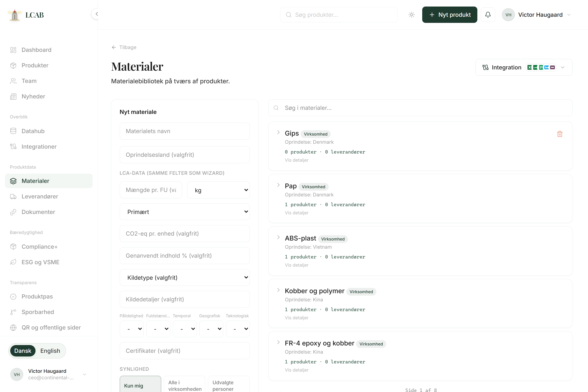Screen dimensions: 588x392
Task: Open the Primært dropdown
Action: point(185,212)
